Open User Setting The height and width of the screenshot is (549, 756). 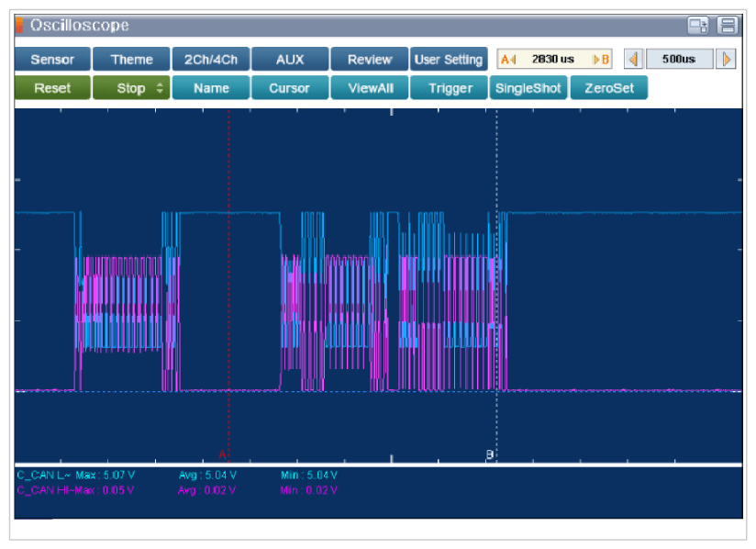[x=449, y=60]
